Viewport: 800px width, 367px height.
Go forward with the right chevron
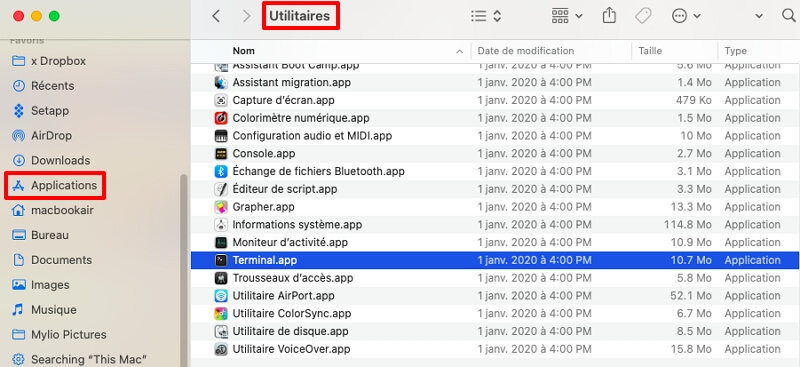[247, 16]
